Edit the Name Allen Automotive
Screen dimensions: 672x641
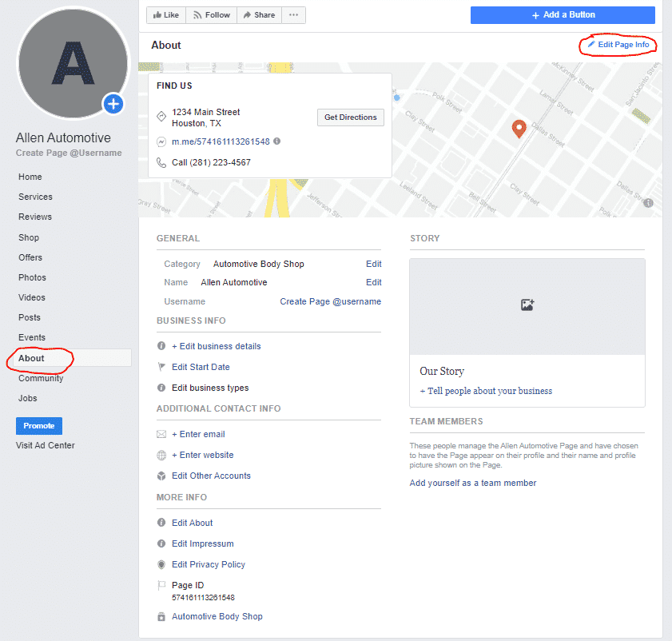(374, 283)
